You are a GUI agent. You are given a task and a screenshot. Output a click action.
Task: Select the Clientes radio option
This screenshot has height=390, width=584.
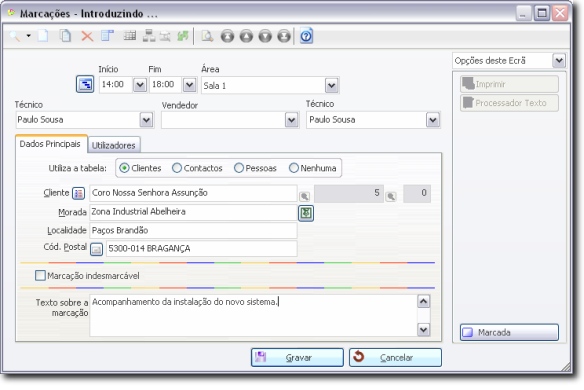click(x=124, y=168)
